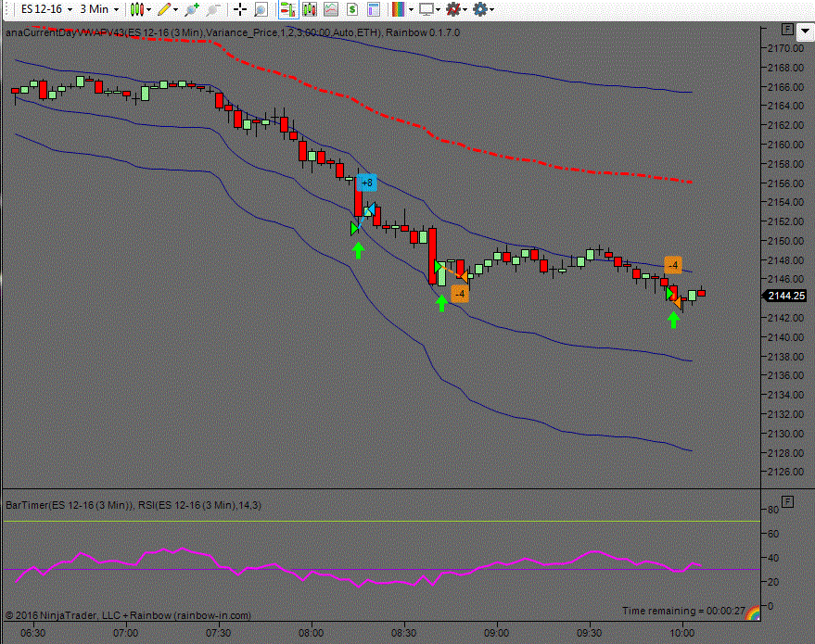Click the monitor display icon

point(427,9)
